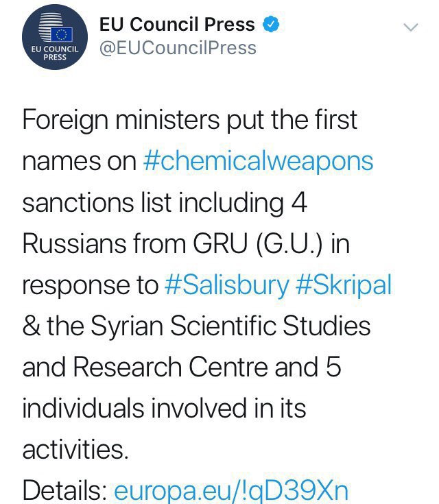Select the 'individuals involved in its' line

tap(164, 409)
